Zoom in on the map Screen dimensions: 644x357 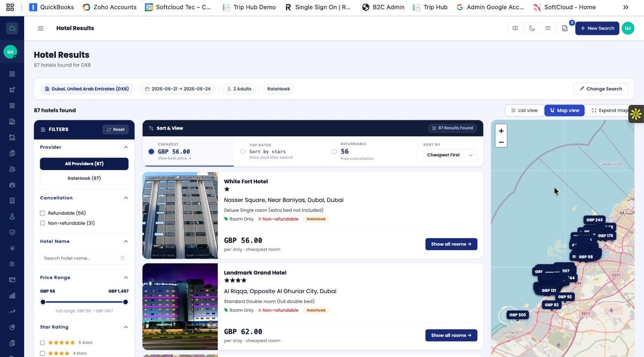pyautogui.click(x=501, y=131)
